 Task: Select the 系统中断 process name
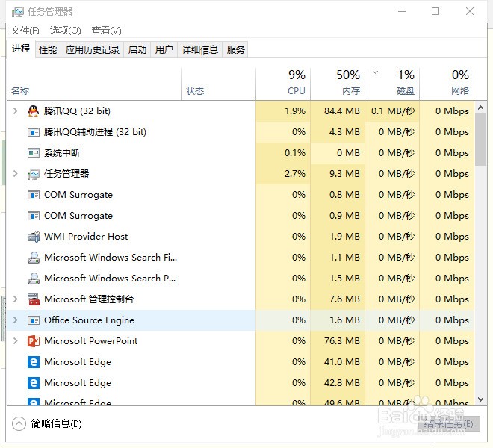[62, 153]
